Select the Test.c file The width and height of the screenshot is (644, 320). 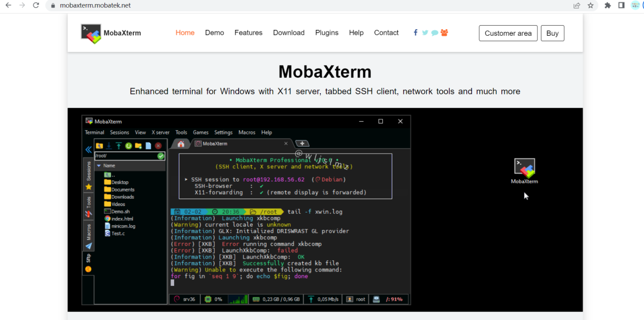click(114, 233)
